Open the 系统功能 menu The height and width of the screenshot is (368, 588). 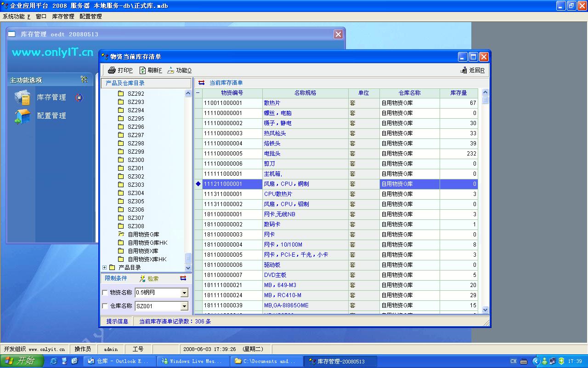pos(16,16)
